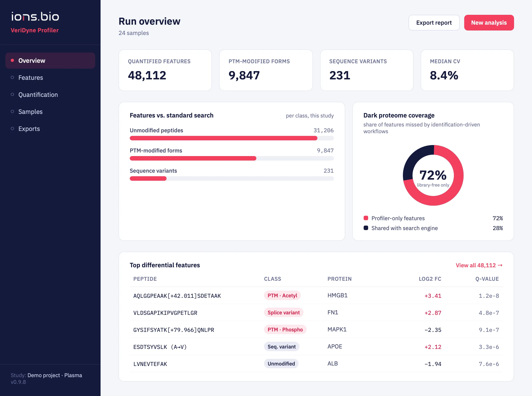Screen dimensions: 532x396
Task: Click the Overview red bullet icon
Action: [13, 60]
